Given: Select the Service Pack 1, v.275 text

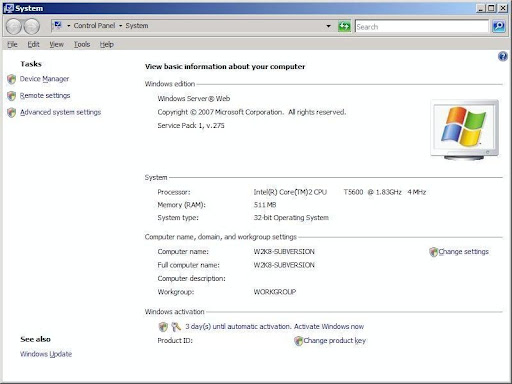Looking at the screenshot, I should [x=191, y=126].
